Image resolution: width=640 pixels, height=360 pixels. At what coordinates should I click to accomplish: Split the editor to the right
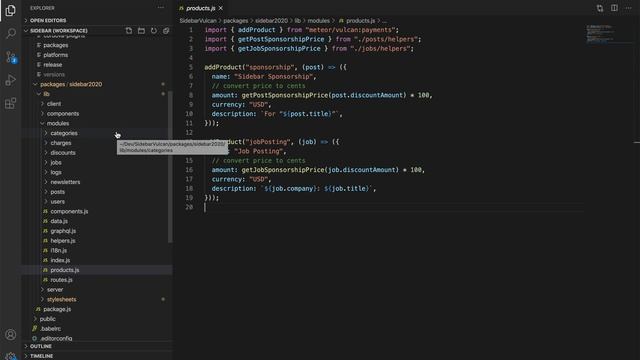(614, 8)
